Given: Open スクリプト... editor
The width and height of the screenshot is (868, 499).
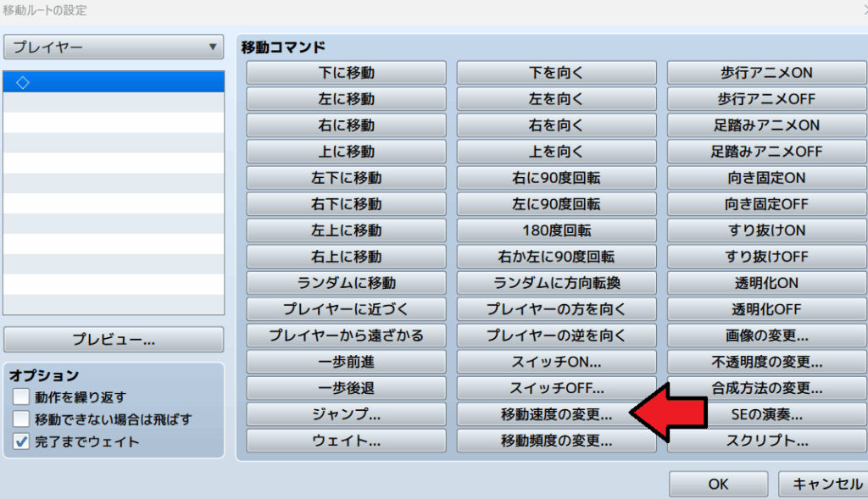Looking at the screenshot, I should [767, 441].
